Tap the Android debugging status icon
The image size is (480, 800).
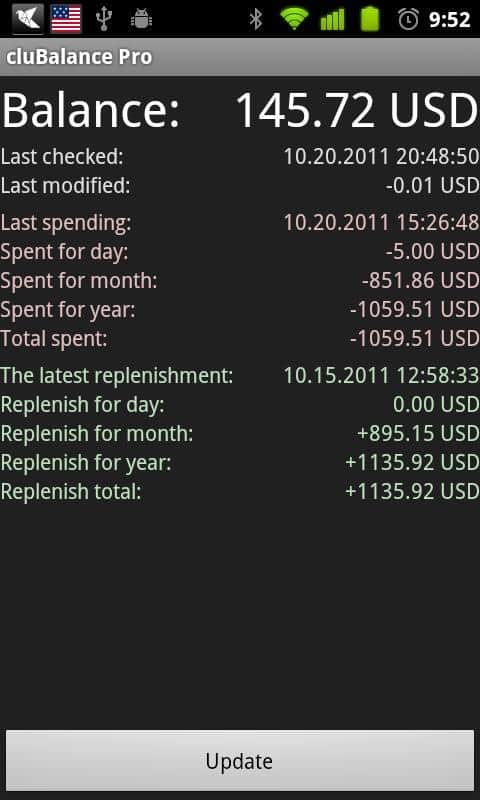tap(141, 19)
